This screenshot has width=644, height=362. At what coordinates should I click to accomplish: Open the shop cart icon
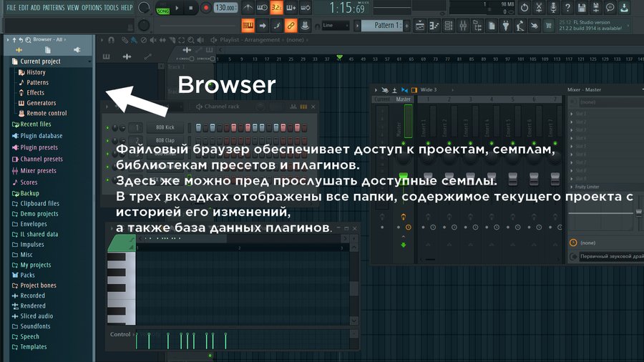coord(548,26)
